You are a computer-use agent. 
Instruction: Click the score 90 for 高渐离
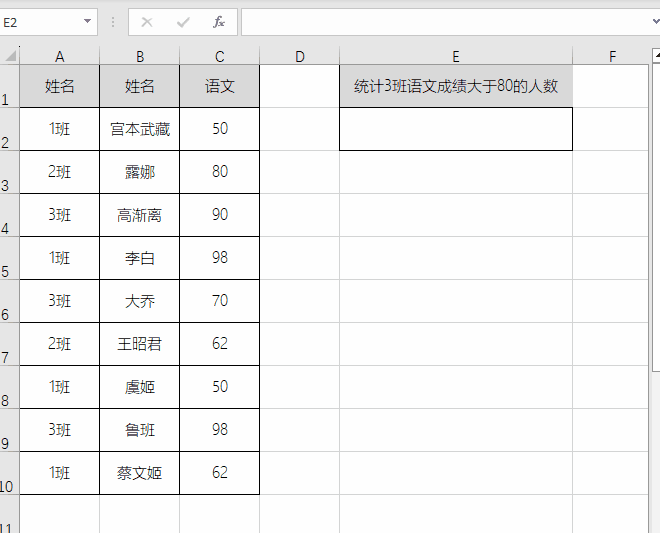tap(219, 215)
